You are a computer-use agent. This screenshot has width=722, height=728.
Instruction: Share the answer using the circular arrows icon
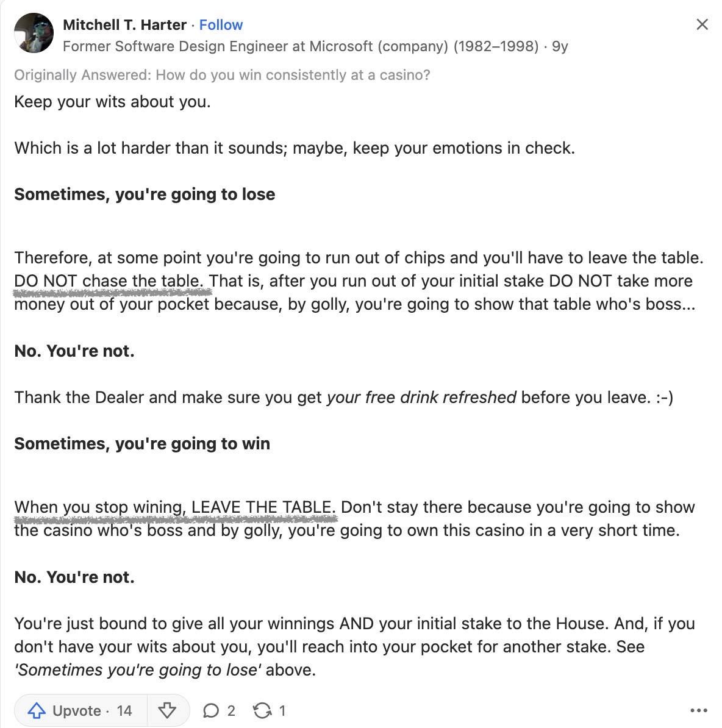[x=262, y=710]
